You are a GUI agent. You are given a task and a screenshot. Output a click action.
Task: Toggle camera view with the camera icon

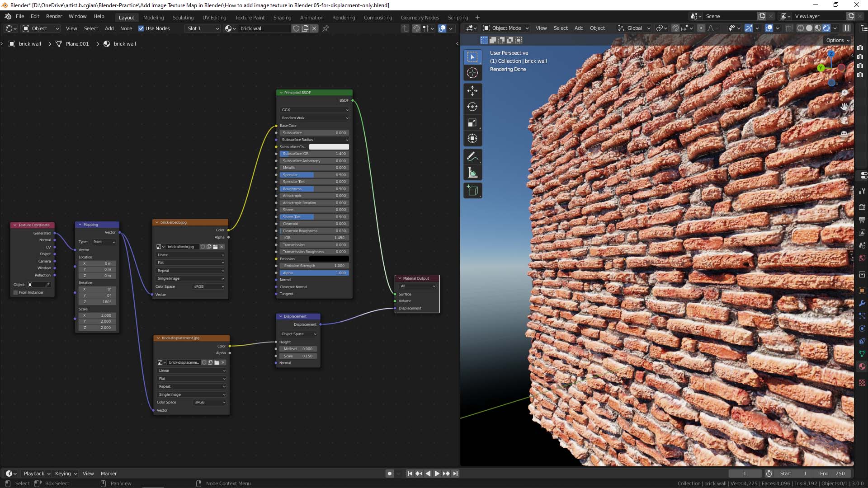(x=844, y=121)
